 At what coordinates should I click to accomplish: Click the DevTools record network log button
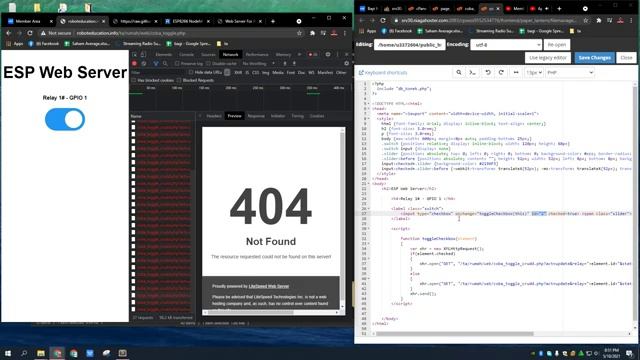point(134,64)
